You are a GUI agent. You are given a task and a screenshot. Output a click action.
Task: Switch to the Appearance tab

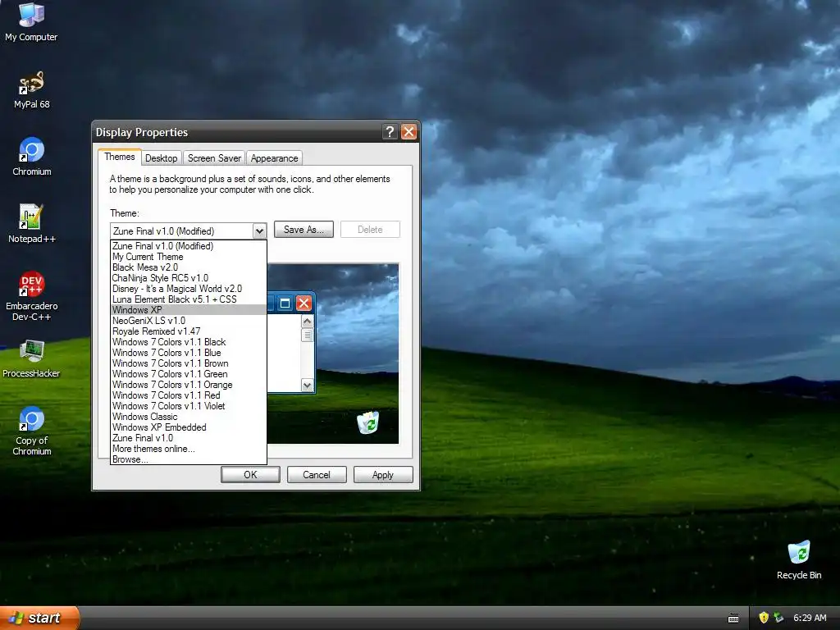[274, 158]
